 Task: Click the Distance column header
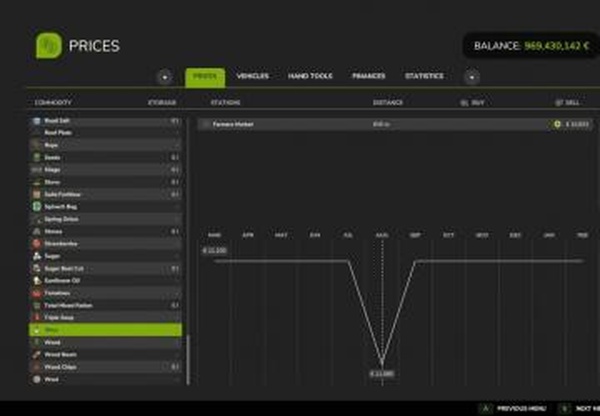click(388, 103)
